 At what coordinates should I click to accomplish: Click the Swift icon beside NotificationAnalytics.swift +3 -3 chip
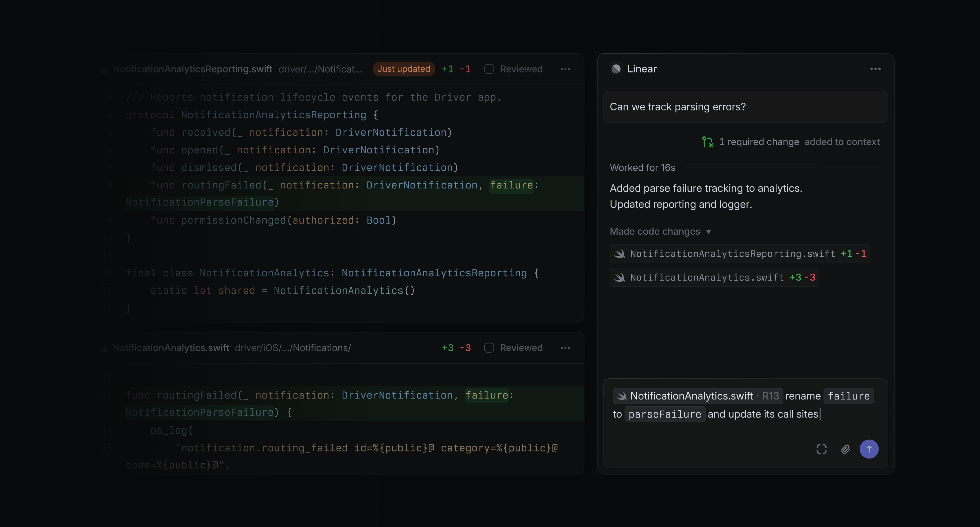[619, 278]
